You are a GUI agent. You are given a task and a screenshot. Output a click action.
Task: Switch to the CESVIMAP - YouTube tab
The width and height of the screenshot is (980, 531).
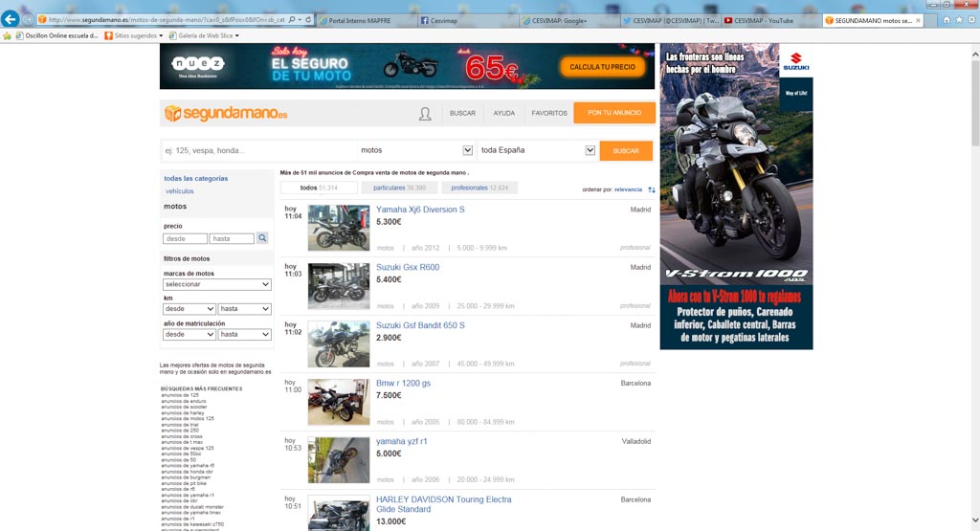pos(771,21)
